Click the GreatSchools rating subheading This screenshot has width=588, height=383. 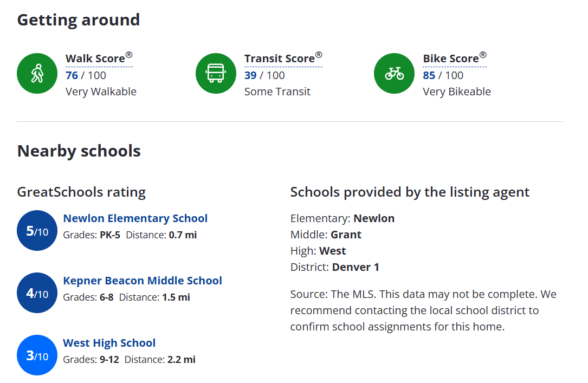coord(81,192)
